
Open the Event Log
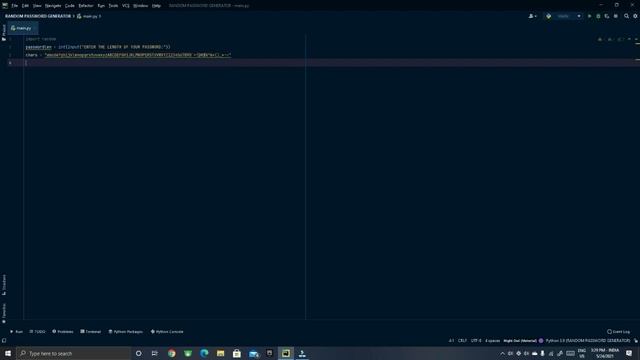(618, 332)
